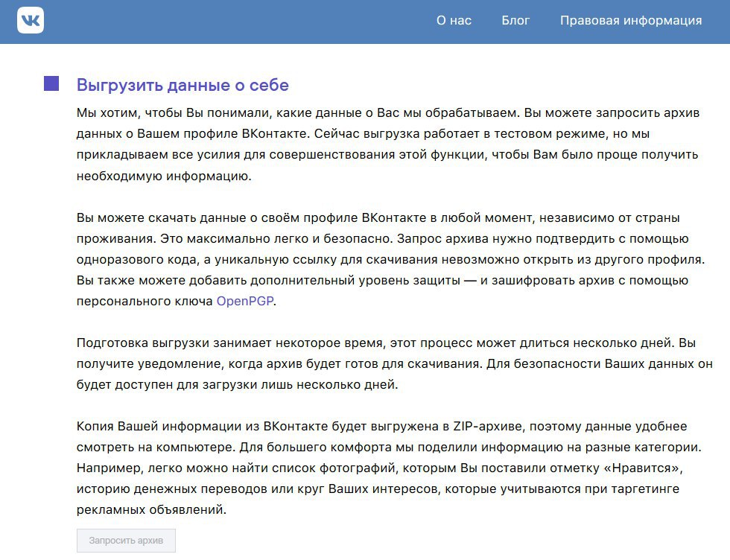Click paragraph starting «Подготовка выгрузки занимает»
The image size is (730, 560).
394,363
